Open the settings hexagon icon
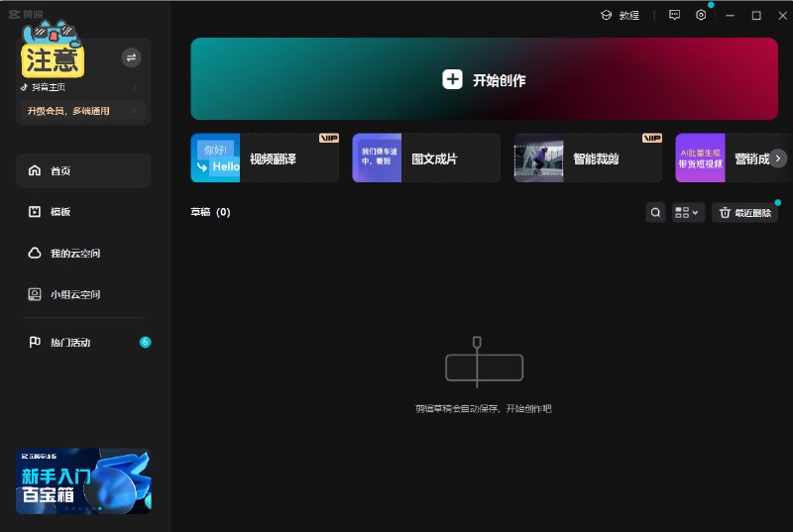793x532 pixels. point(701,16)
